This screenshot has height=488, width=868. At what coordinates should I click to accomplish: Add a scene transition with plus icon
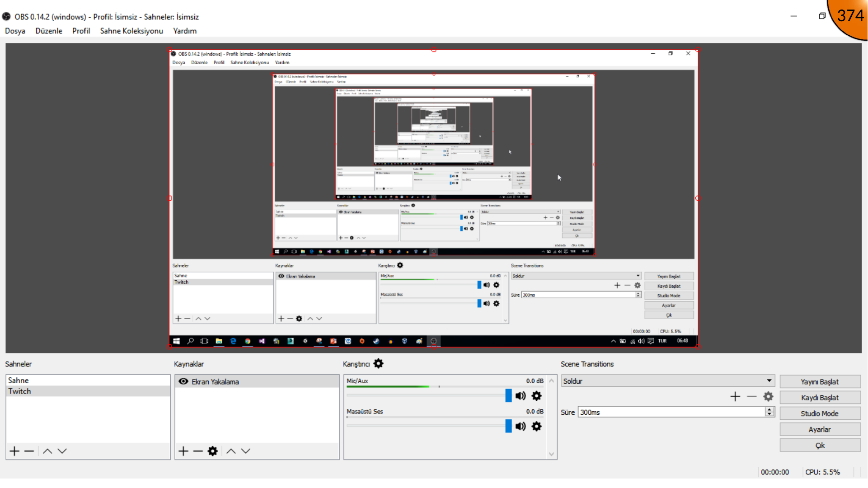pyautogui.click(x=735, y=397)
